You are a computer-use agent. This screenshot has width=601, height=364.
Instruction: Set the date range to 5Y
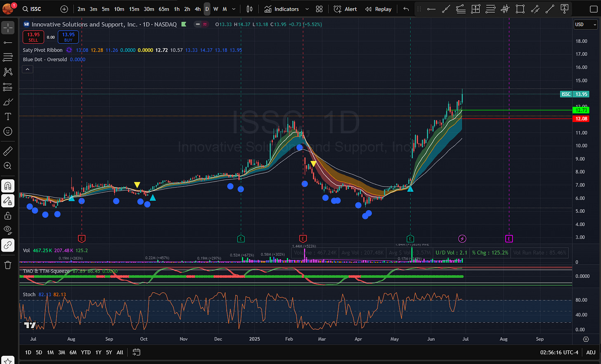click(109, 352)
